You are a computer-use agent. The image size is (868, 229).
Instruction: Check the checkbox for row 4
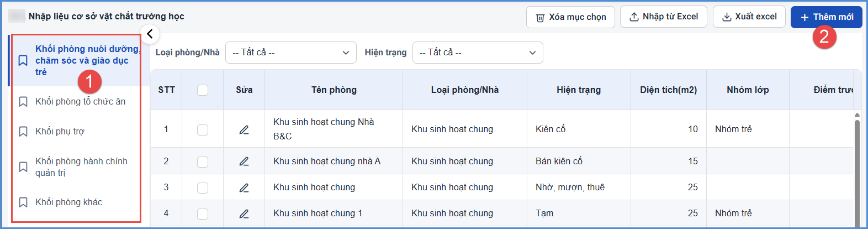tap(203, 214)
